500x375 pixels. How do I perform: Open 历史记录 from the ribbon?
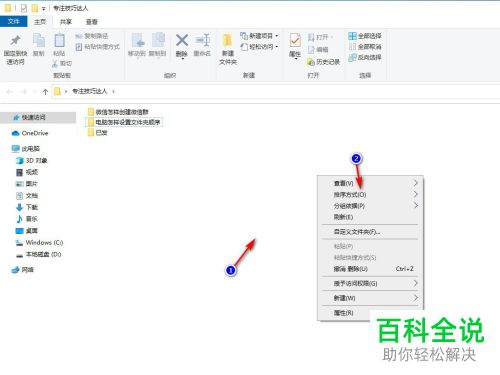324,62
